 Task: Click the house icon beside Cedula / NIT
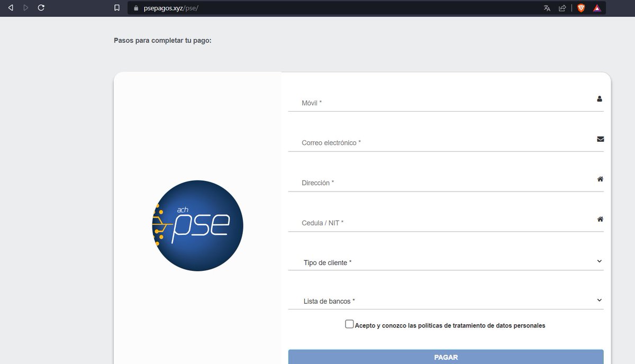click(x=600, y=219)
